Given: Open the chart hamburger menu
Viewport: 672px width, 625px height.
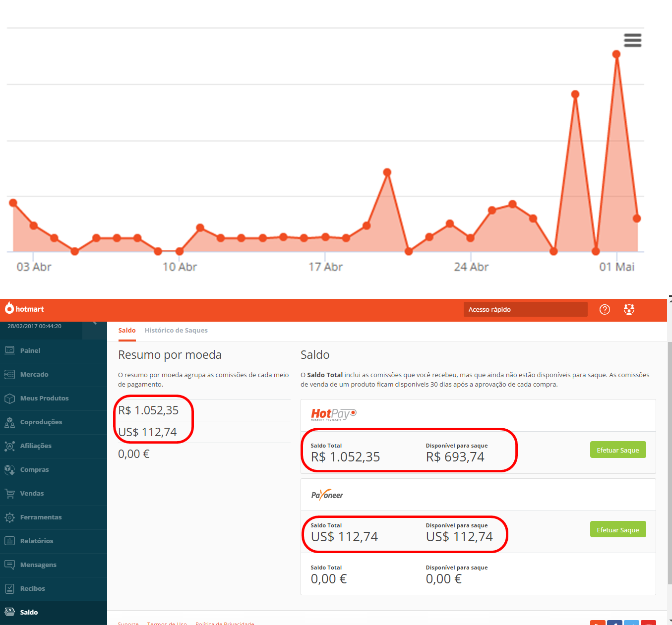Looking at the screenshot, I should (632, 40).
